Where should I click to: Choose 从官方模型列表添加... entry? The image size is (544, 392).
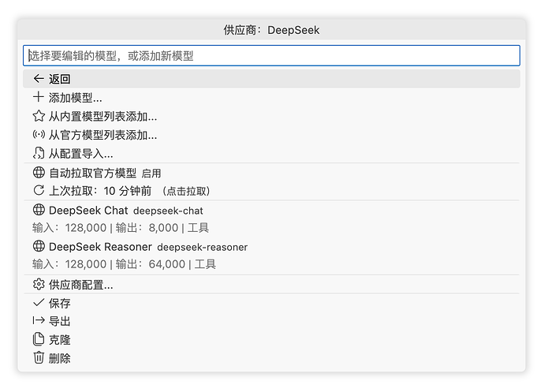coord(271,135)
